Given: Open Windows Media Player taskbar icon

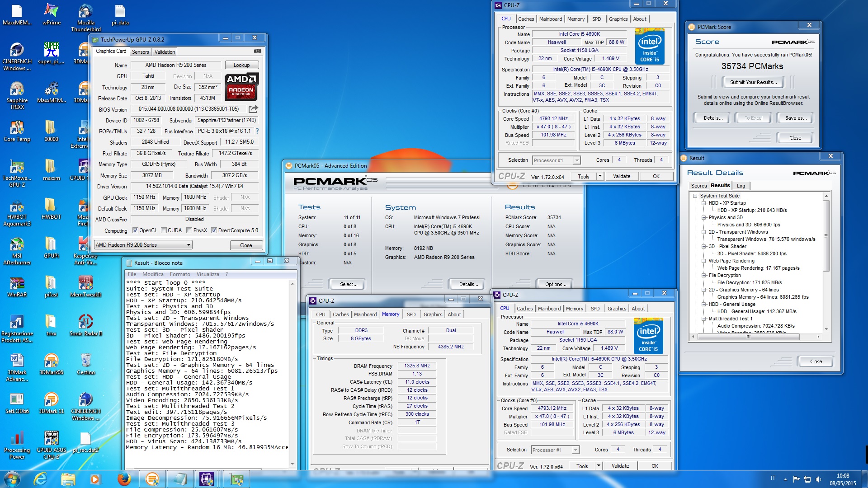Looking at the screenshot, I should coord(95,479).
